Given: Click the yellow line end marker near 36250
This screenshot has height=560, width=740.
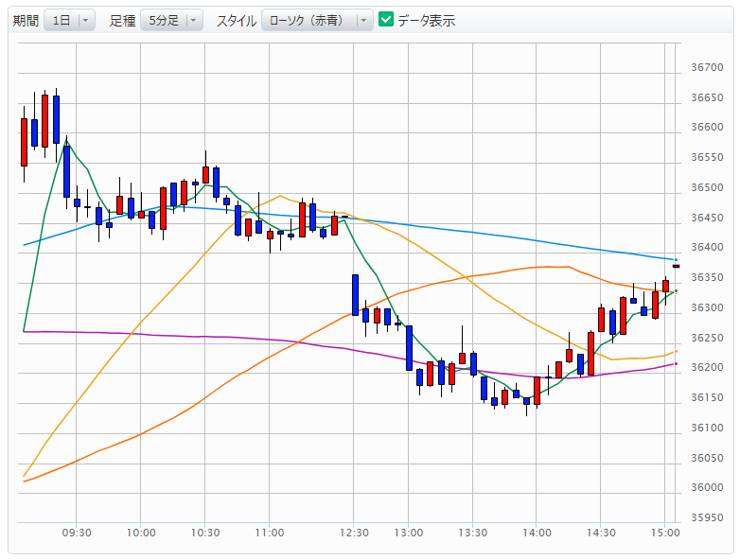Looking at the screenshot, I should [676, 351].
